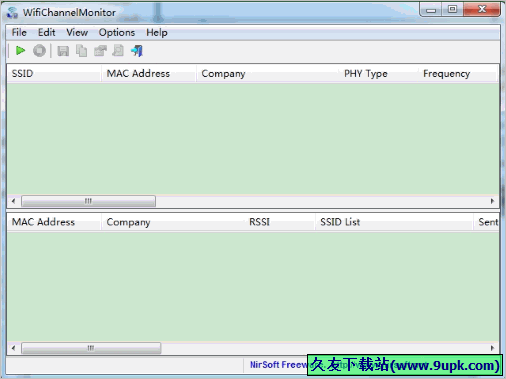Click the WifiChannelMonitor title bar app icon
This screenshot has height=379, width=506.
[12, 13]
